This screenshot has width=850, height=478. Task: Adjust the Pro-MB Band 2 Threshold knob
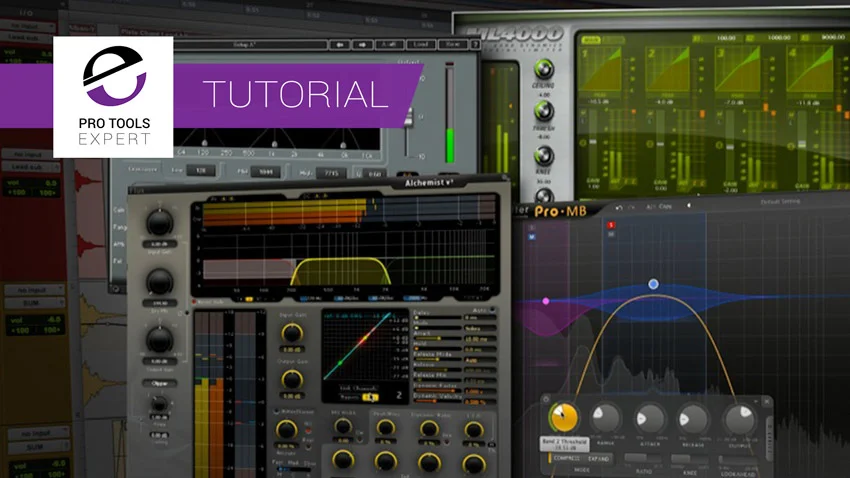(x=563, y=417)
